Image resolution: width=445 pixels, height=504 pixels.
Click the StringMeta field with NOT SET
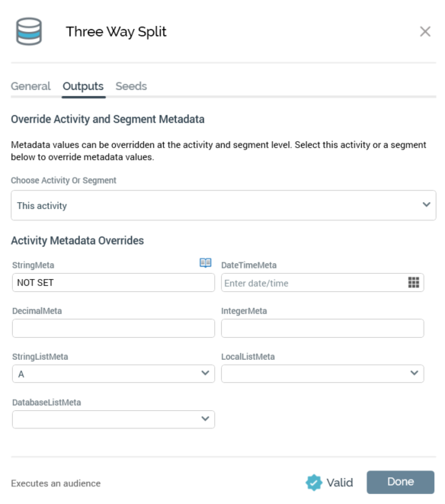tap(114, 283)
